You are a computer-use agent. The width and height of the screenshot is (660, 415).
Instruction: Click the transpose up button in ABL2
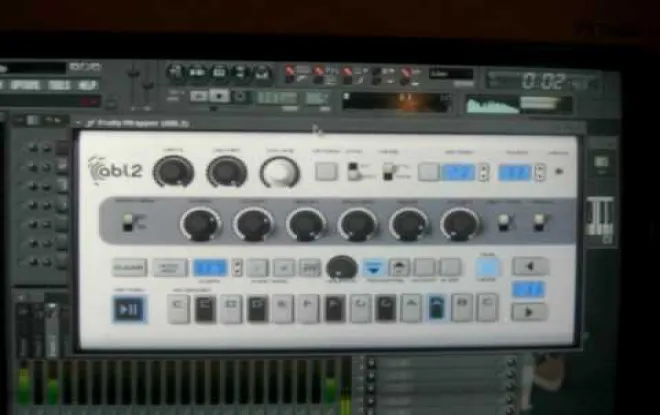pos(399,267)
